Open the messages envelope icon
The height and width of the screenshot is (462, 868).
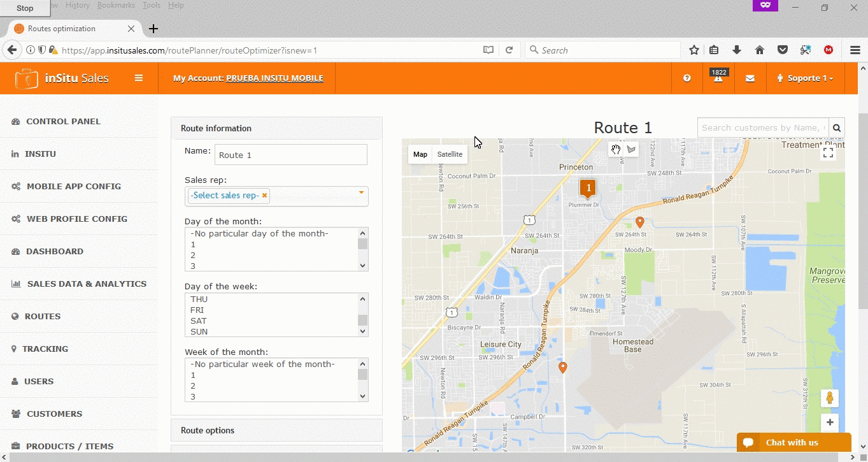(x=750, y=78)
